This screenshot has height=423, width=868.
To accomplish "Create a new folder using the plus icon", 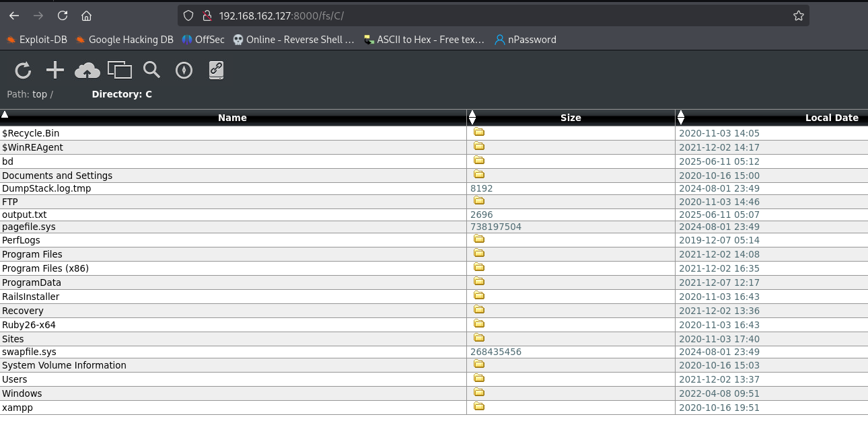I will [55, 70].
